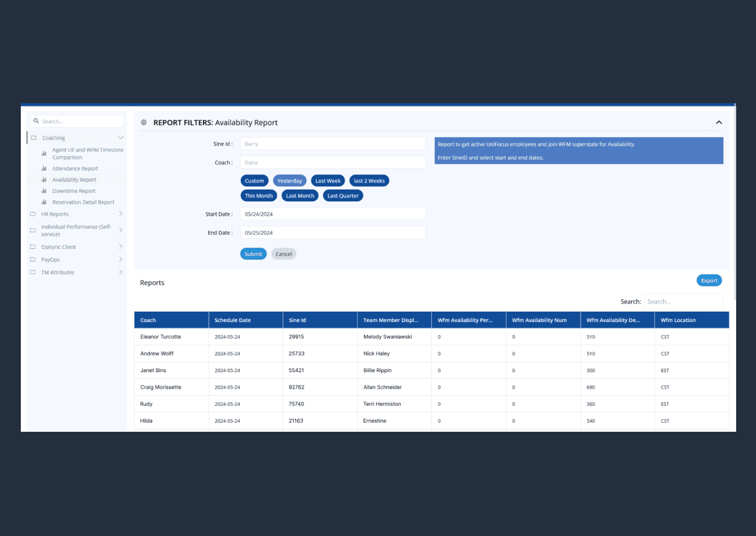Export the report using Export button
The image size is (756, 536).
[709, 281]
